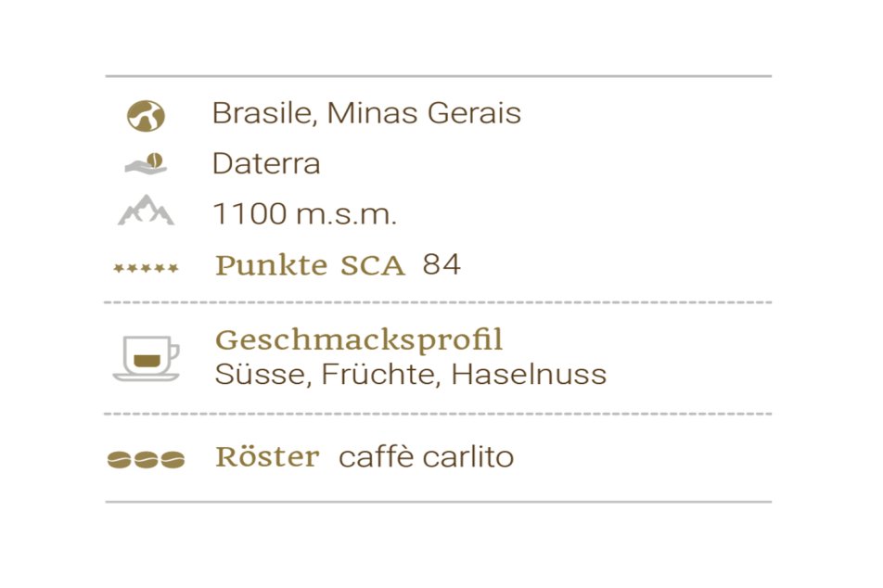
Task: Click the "Brasile, Minas Gerais" origin text
Action: point(366,113)
